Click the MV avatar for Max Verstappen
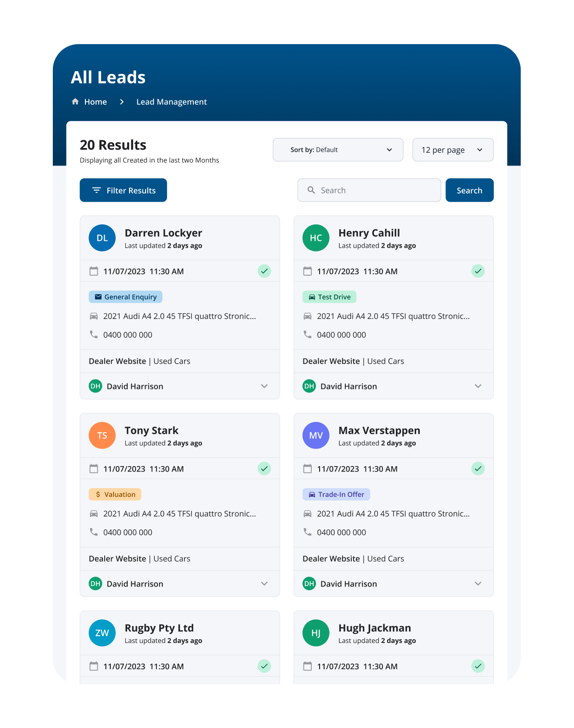The width and height of the screenshot is (574, 728). point(316,436)
